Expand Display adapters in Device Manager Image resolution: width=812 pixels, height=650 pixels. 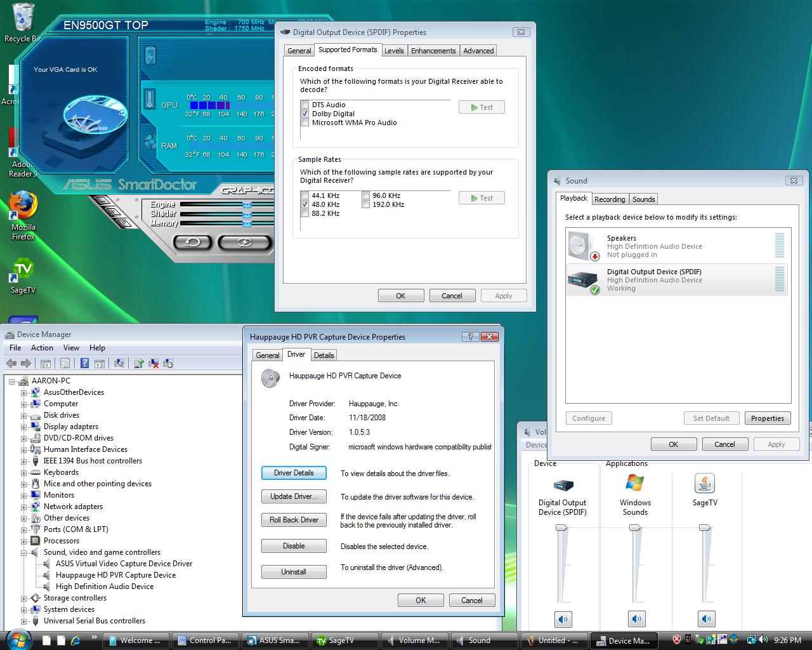pos(23,427)
